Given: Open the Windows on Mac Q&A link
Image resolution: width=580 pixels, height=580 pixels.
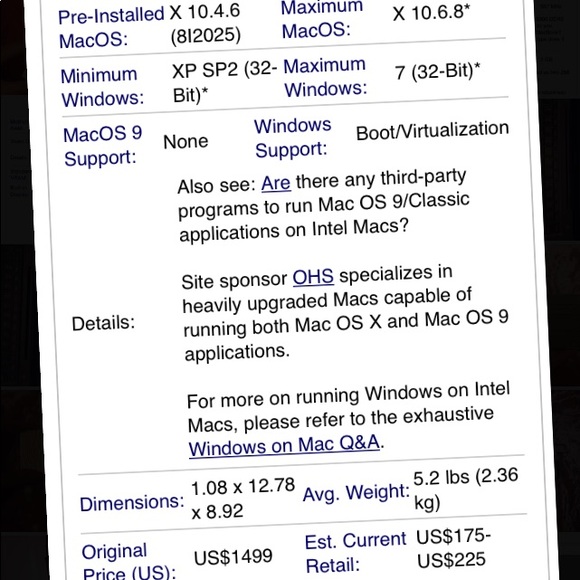Looking at the screenshot, I should pyautogui.click(x=284, y=445).
